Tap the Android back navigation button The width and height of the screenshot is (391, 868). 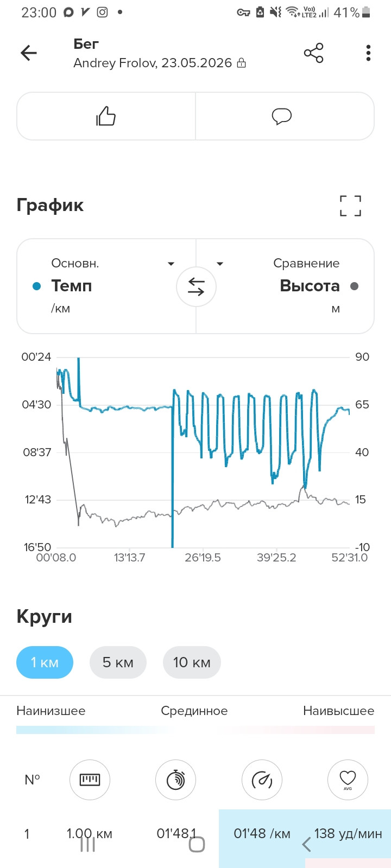click(306, 844)
